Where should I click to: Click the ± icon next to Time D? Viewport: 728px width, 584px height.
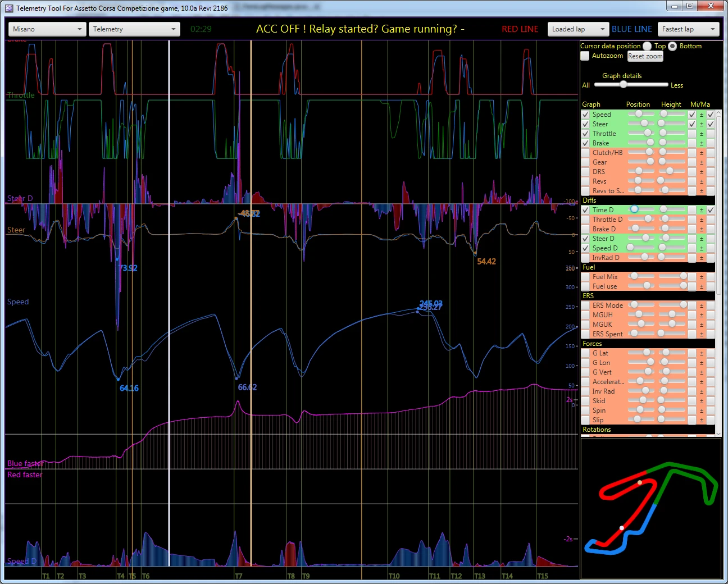pos(701,209)
